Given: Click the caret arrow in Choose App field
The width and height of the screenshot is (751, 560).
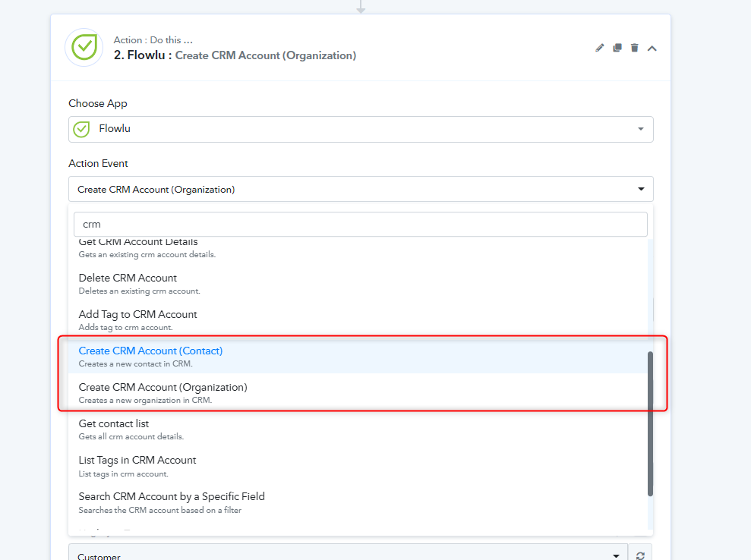Looking at the screenshot, I should point(641,129).
